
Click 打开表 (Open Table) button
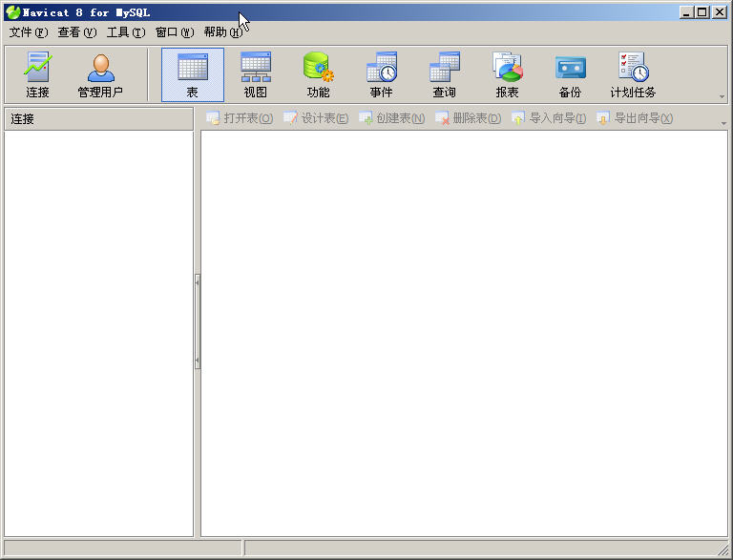[x=240, y=118]
